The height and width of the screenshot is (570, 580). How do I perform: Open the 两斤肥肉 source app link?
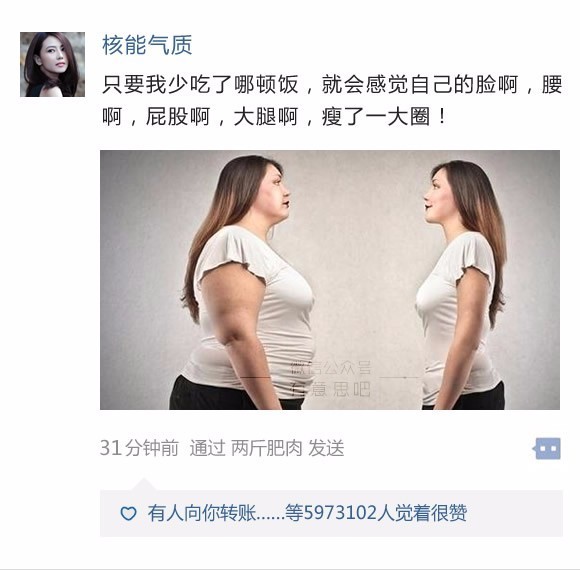(266, 448)
